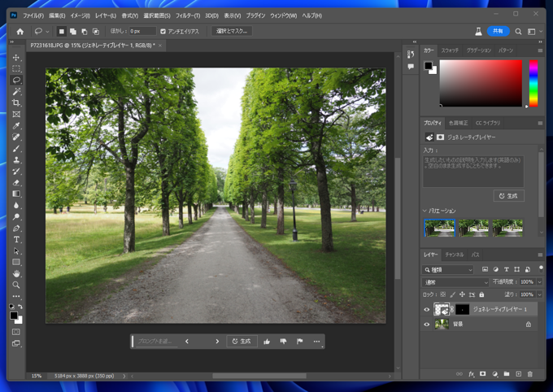
Task: Click thumbs up icon in generative taskbar
Action: pyautogui.click(x=267, y=342)
